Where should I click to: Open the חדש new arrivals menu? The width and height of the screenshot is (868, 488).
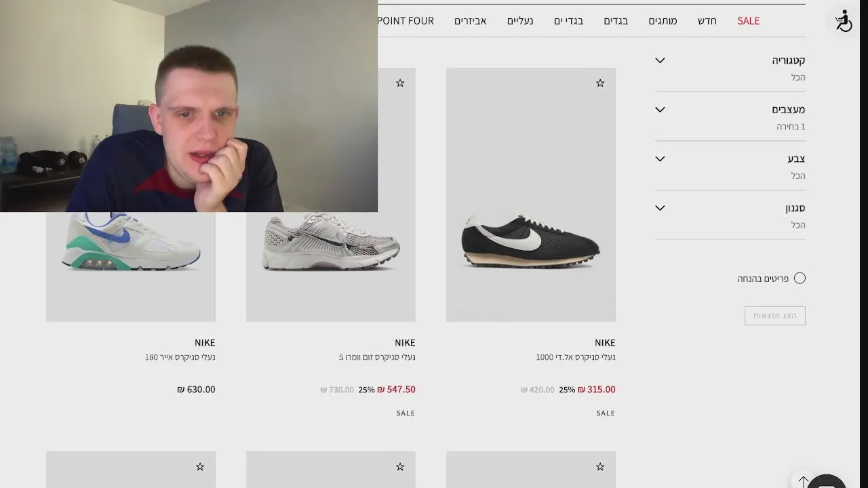[707, 21]
